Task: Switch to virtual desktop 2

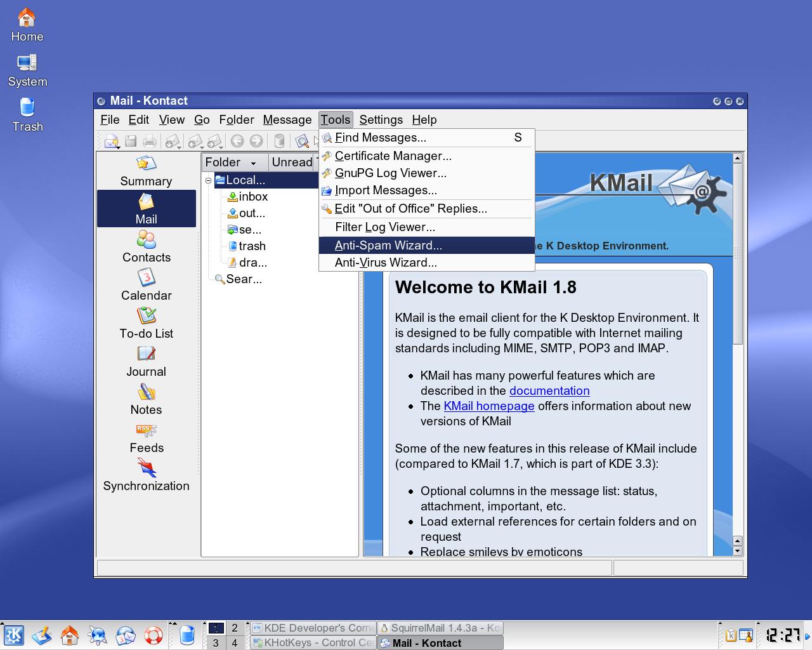Action: [x=235, y=628]
